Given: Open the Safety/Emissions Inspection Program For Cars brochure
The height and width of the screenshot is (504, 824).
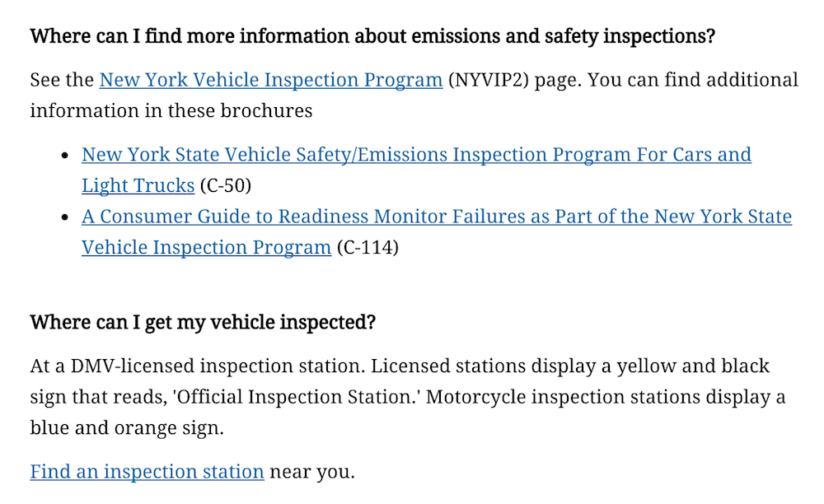Looking at the screenshot, I should coord(416,154).
